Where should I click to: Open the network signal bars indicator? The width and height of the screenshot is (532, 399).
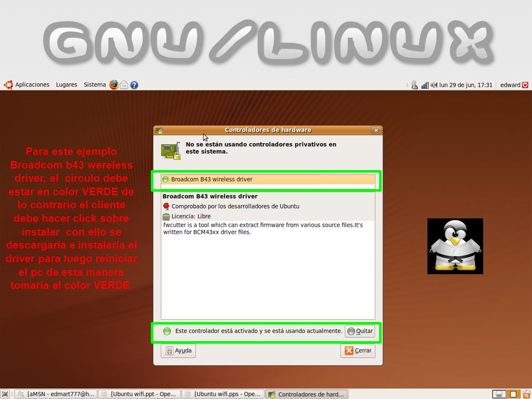[424, 85]
